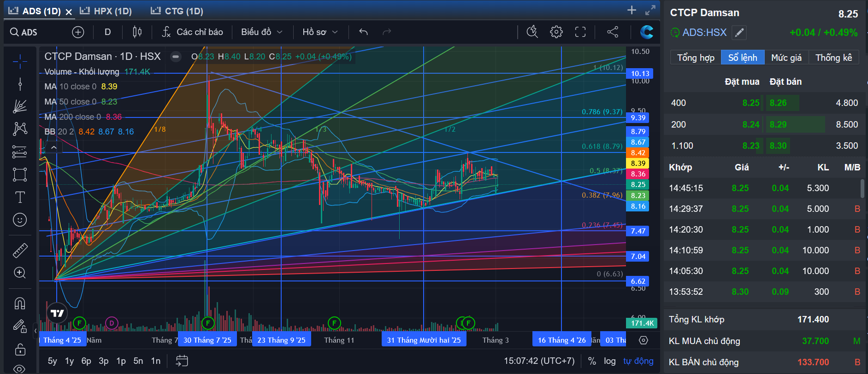Toggle stay in drawing mode
This screenshot has width=868, height=374.
(x=20, y=326)
